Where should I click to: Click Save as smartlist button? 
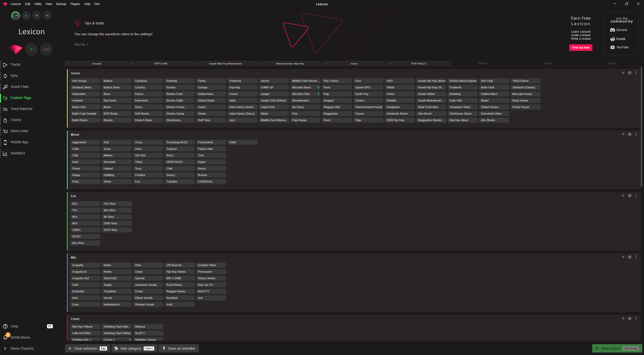179,348
